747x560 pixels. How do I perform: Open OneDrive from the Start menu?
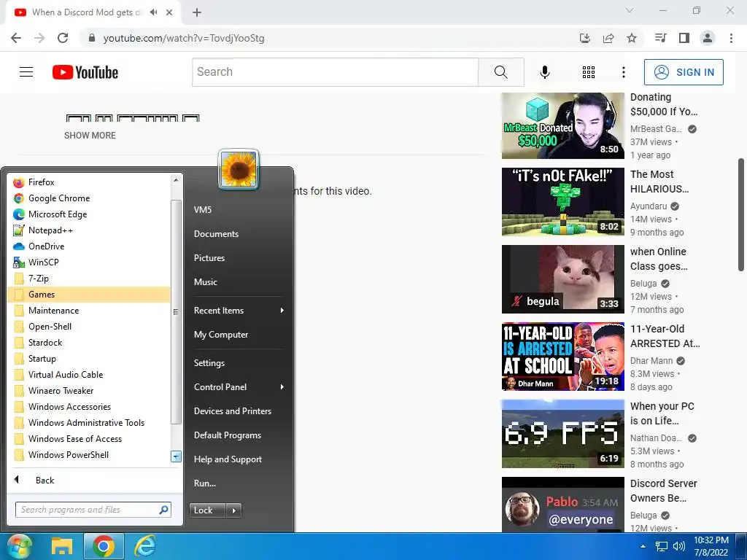88,246
